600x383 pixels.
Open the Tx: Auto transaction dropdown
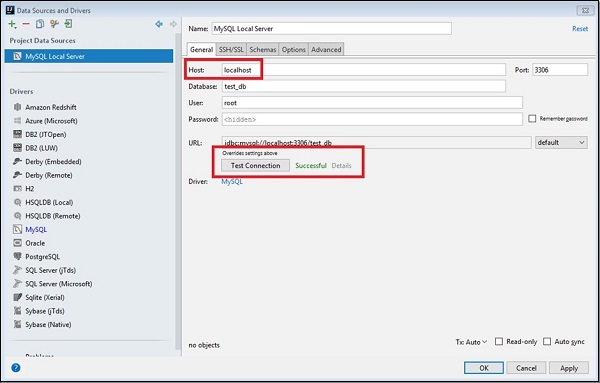click(471, 342)
